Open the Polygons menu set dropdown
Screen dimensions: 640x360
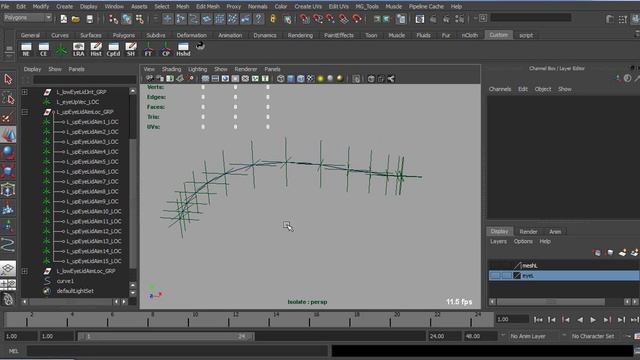(x=28, y=18)
